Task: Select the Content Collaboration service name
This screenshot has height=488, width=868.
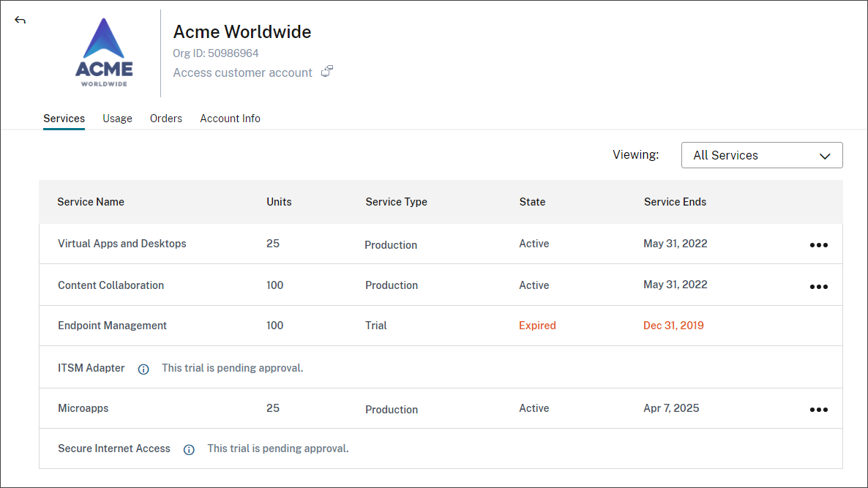Action: coord(111,285)
